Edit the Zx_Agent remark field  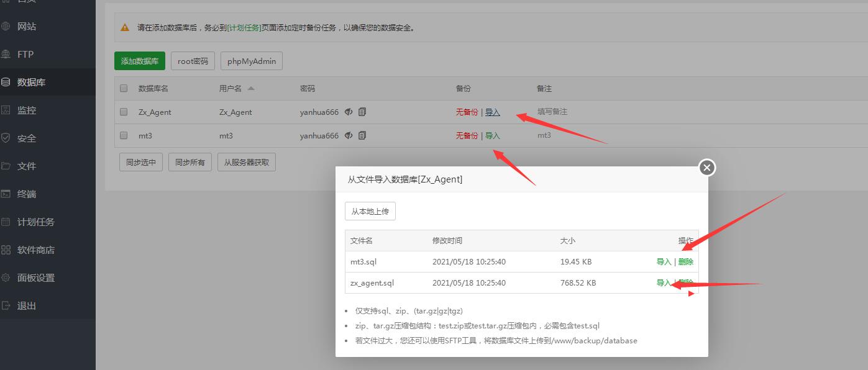(552, 112)
